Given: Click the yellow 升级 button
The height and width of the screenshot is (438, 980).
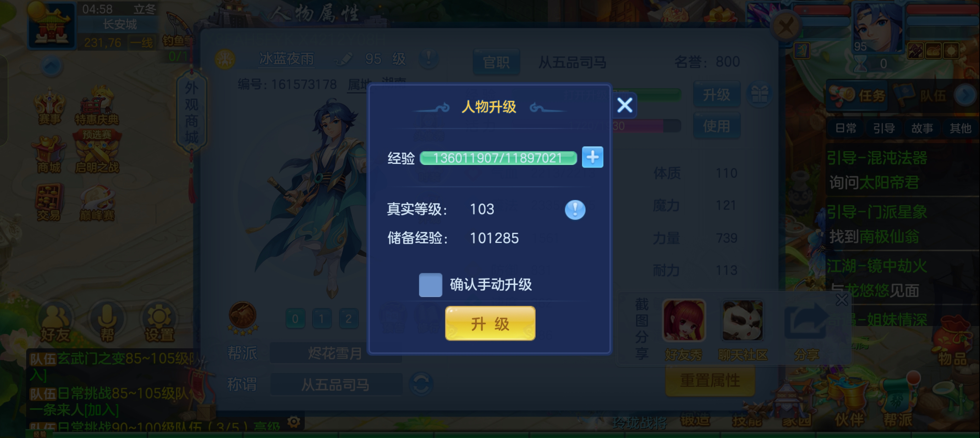Looking at the screenshot, I should pos(490,324).
